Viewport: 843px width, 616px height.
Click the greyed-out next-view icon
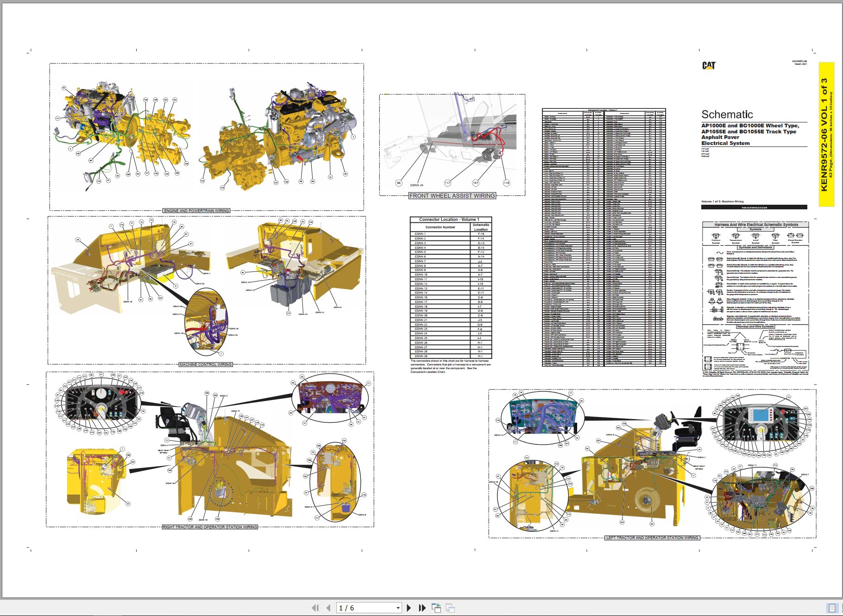450,608
